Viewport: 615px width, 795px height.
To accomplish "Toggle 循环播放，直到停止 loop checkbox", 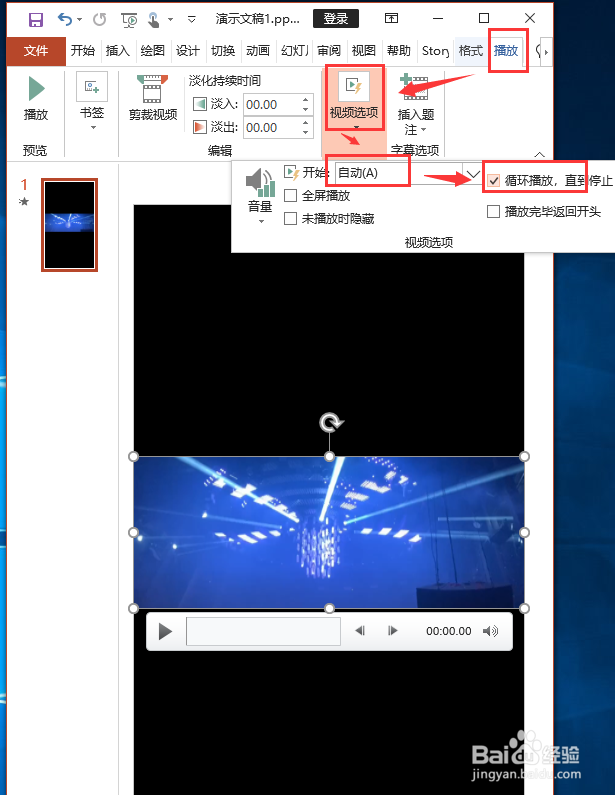I will [x=493, y=180].
